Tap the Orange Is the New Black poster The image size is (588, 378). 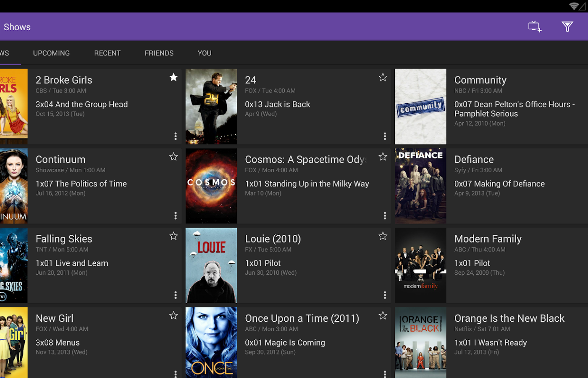click(x=420, y=342)
